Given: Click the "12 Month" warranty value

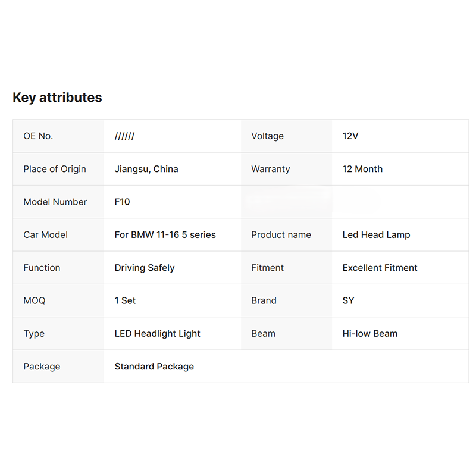Looking at the screenshot, I should [362, 169].
